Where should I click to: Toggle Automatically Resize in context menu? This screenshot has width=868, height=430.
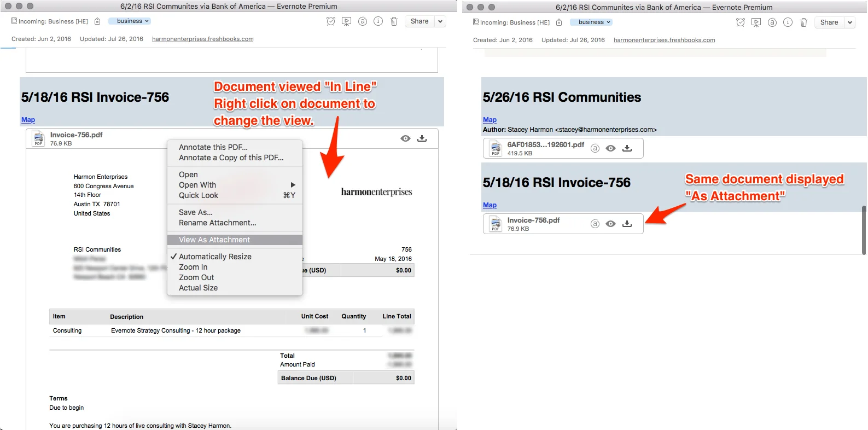click(x=235, y=257)
